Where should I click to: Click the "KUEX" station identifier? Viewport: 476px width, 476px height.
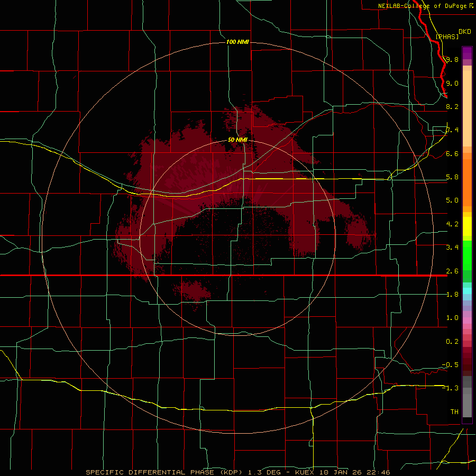[305, 472]
